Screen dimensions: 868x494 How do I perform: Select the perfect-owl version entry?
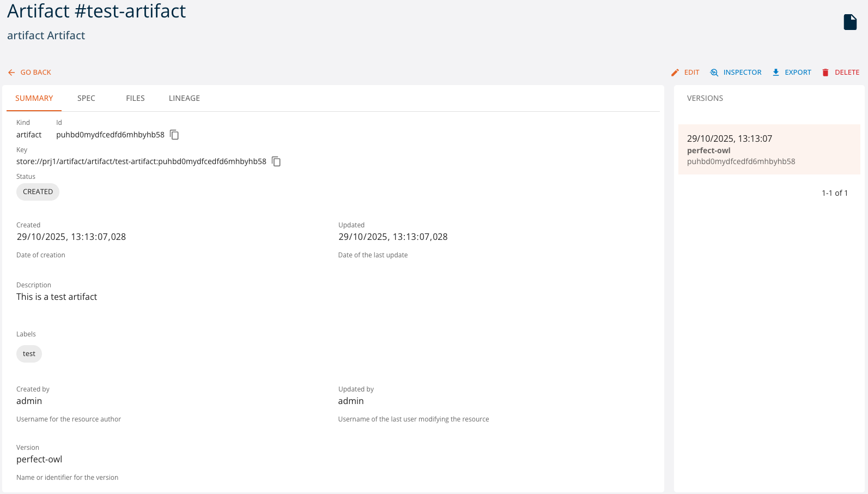pos(768,150)
